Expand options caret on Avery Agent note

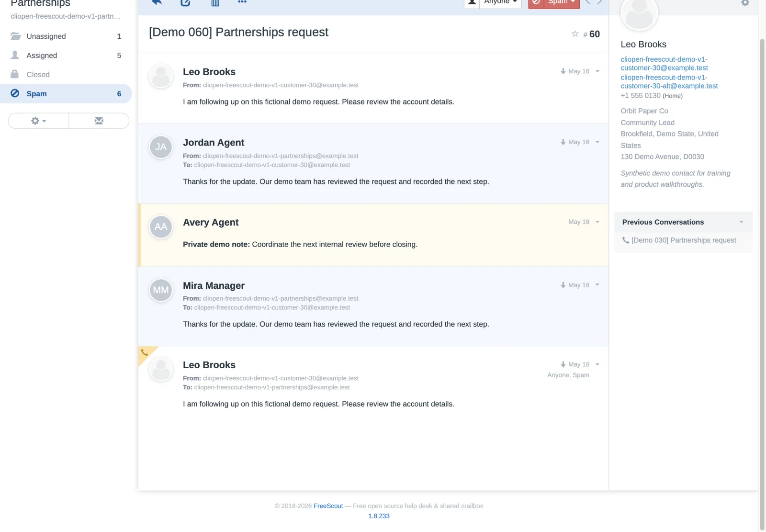pyautogui.click(x=597, y=222)
